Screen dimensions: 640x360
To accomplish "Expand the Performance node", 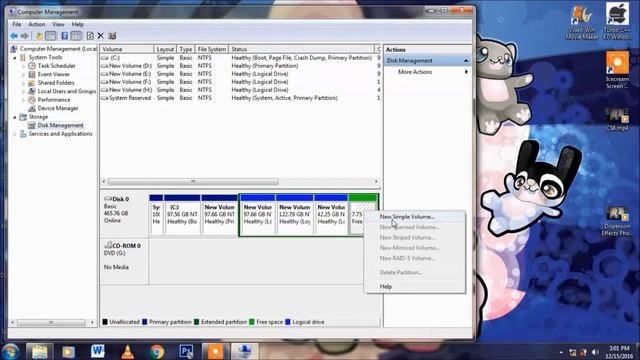I will click(24, 100).
